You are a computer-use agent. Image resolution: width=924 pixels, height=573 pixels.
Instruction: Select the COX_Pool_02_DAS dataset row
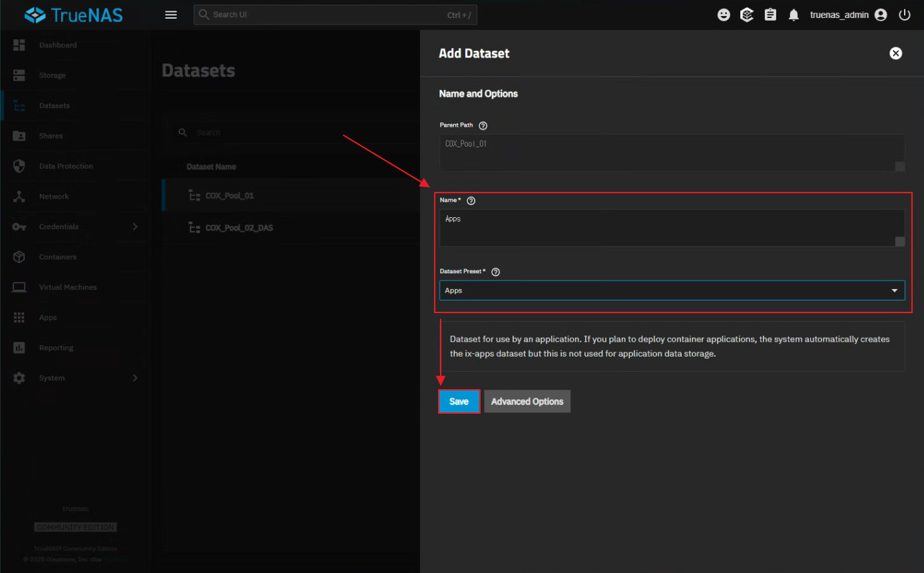point(291,228)
